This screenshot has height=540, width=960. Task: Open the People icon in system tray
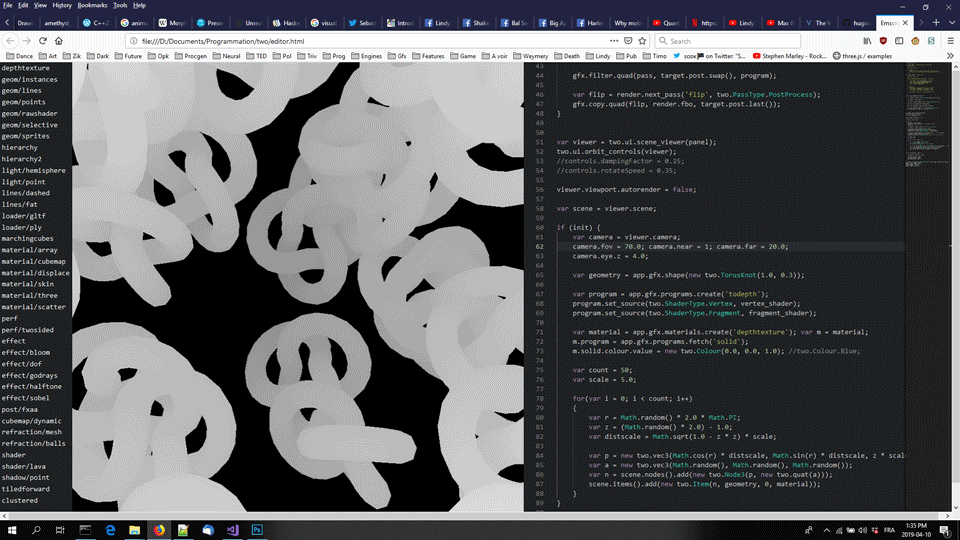coord(809,530)
